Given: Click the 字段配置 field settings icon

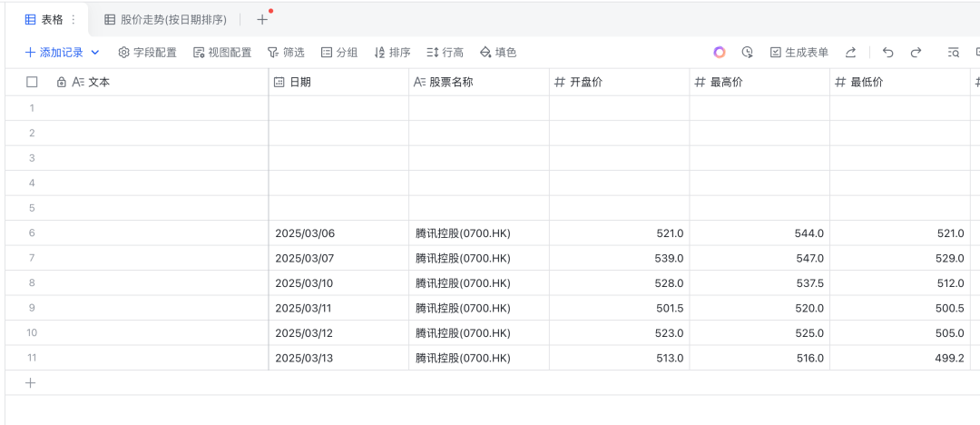Looking at the screenshot, I should [124, 53].
